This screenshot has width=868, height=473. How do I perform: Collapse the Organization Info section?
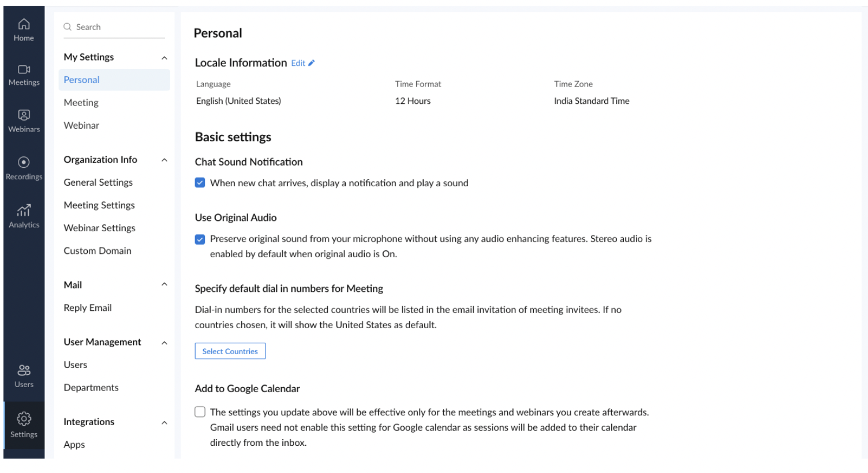[x=164, y=160]
